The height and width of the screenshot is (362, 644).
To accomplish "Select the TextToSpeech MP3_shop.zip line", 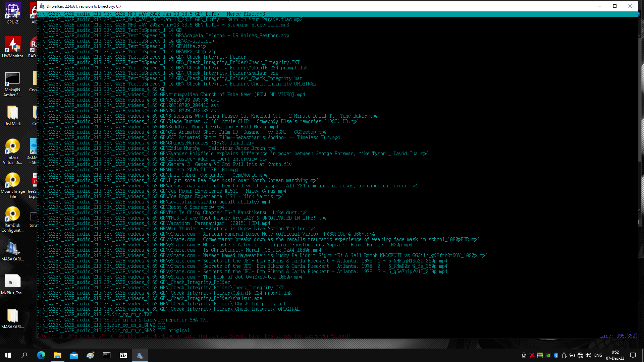I will 127,52.
